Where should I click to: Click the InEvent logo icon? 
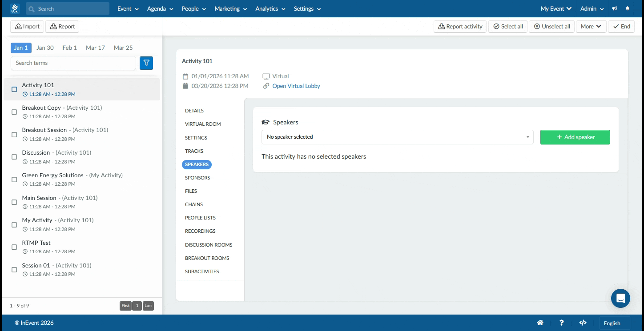click(15, 8)
